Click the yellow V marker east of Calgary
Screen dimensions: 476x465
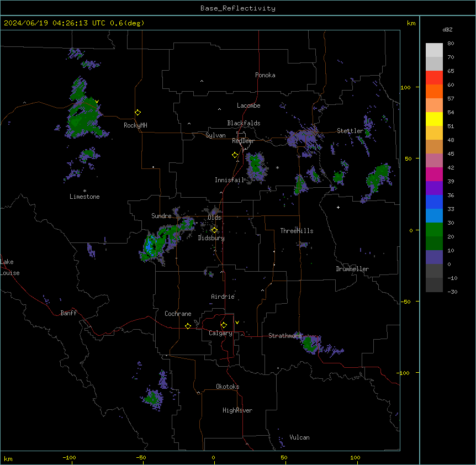[237, 323]
